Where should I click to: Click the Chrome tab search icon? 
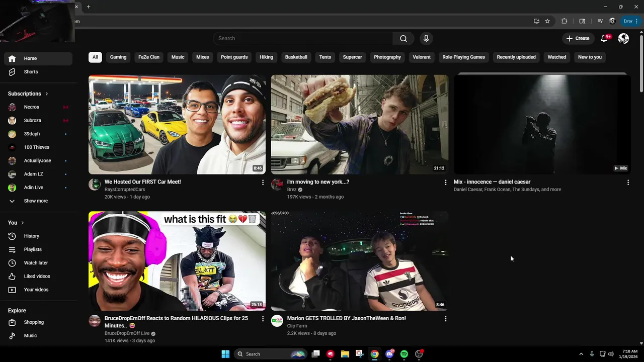tap(582, 21)
